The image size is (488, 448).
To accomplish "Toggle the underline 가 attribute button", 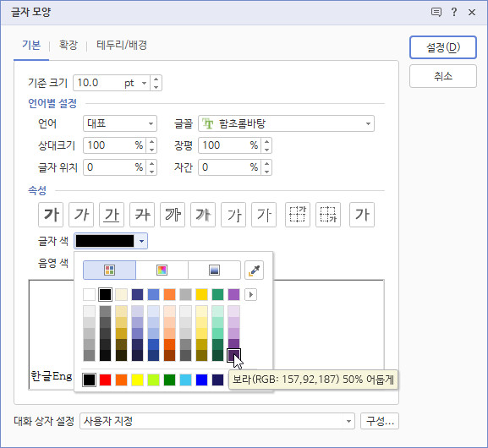I will (112, 215).
